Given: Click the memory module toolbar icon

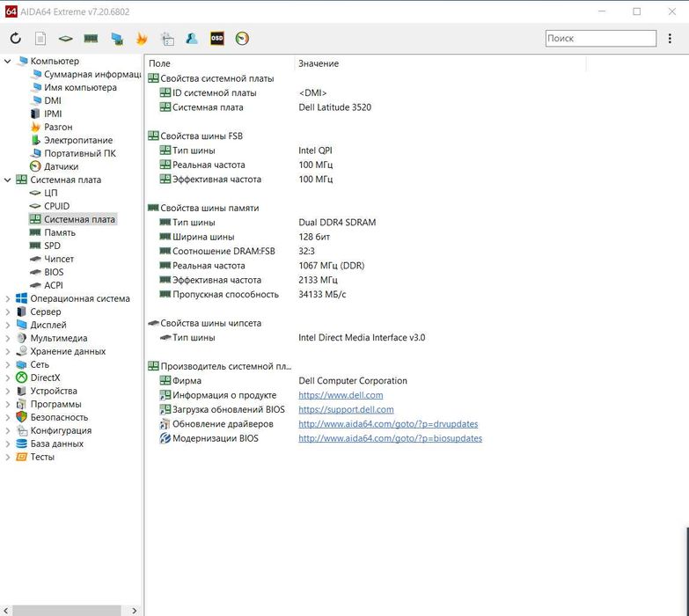Looking at the screenshot, I should pos(91,39).
